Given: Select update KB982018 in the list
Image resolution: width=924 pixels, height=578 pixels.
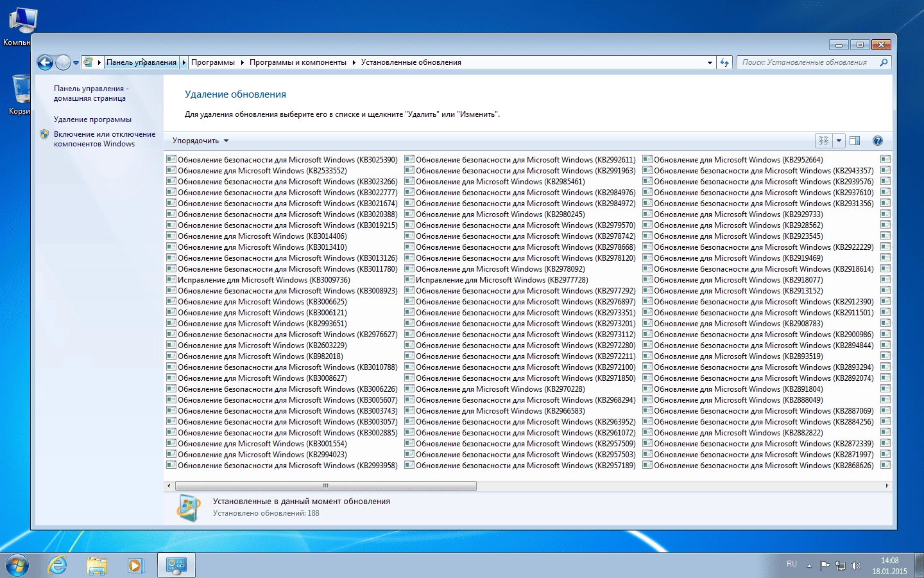Looking at the screenshot, I should pyautogui.click(x=255, y=356).
